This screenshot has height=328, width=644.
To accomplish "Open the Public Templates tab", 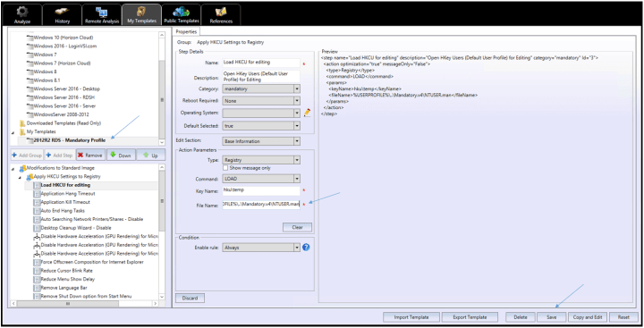I will point(181,15).
